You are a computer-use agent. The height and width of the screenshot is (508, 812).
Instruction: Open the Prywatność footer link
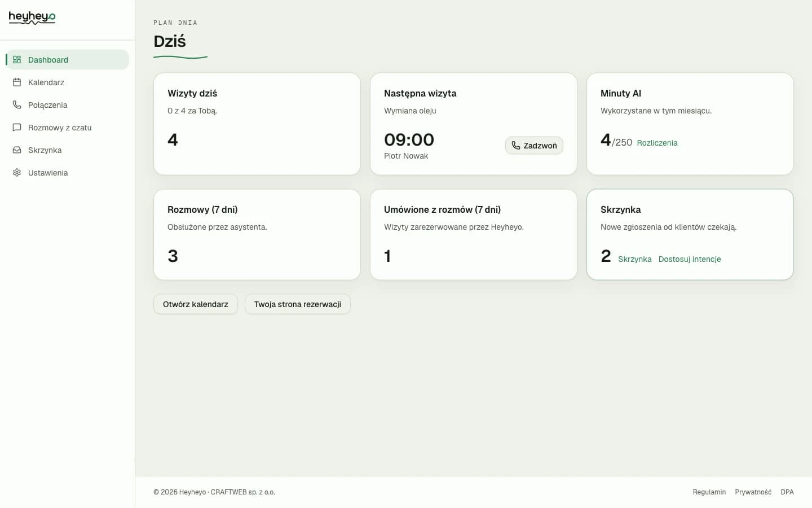(753, 492)
